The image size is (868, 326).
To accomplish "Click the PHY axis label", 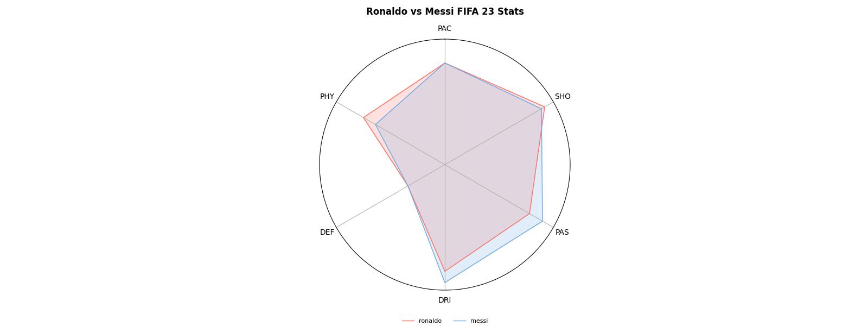I will pos(327,97).
